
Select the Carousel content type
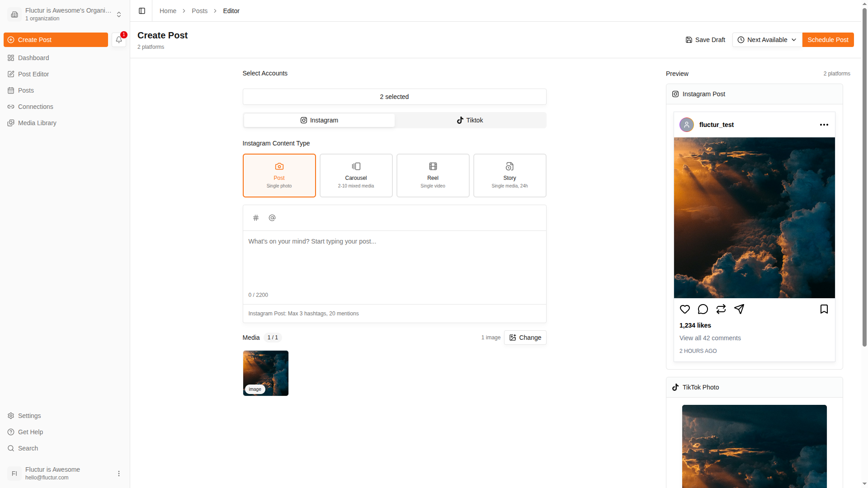356,175
